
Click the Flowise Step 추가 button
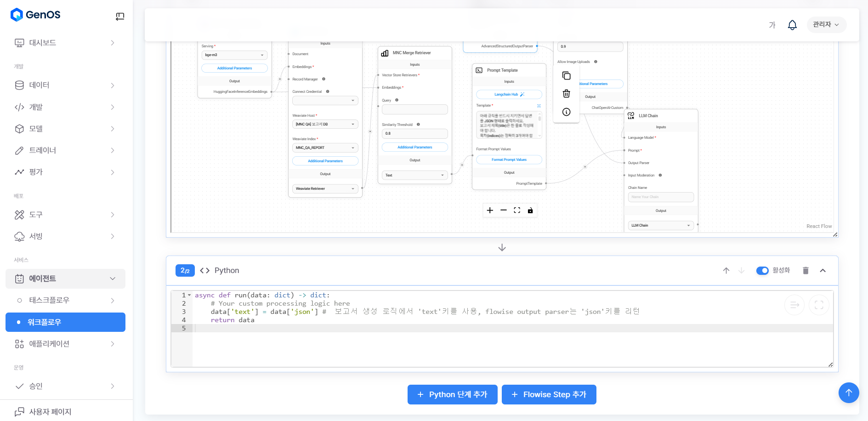[x=549, y=395]
